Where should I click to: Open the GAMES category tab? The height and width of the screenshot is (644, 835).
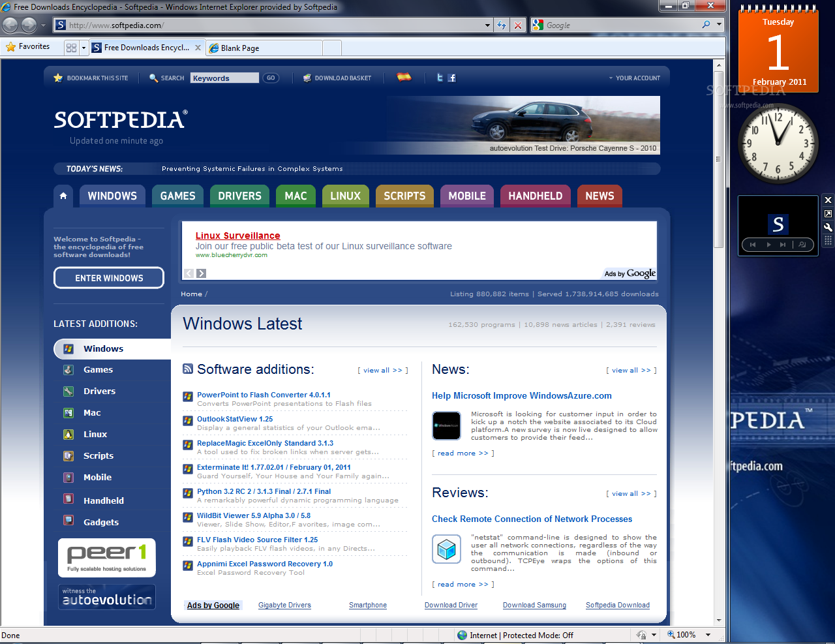pos(177,196)
